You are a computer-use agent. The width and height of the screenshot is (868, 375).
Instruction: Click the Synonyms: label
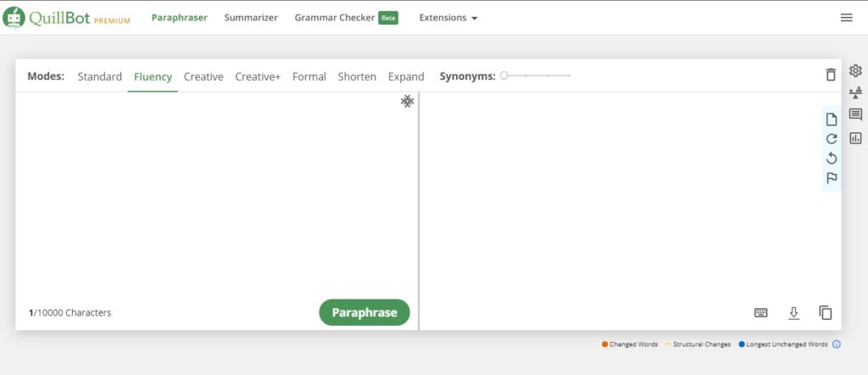click(x=467, y=76)
